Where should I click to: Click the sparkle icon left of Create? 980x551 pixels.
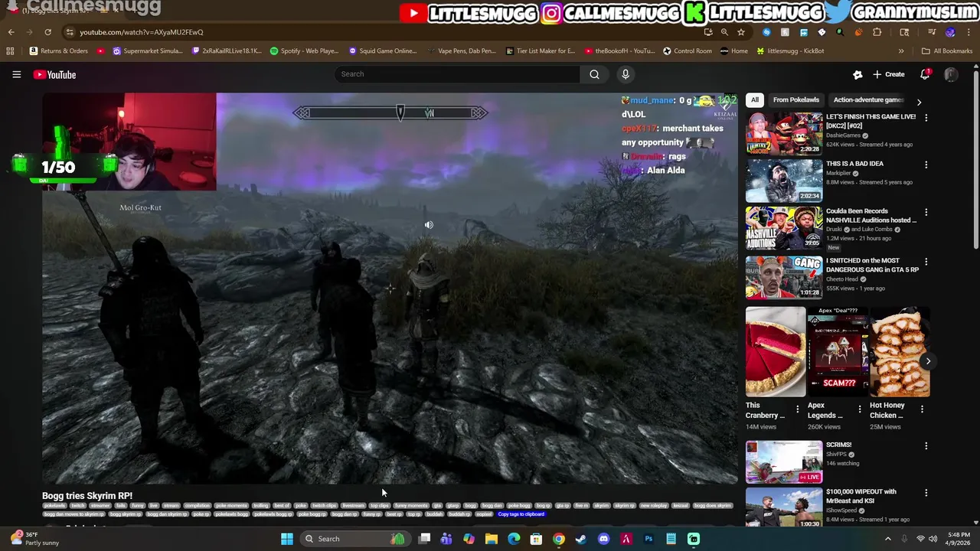coord(857,74)
